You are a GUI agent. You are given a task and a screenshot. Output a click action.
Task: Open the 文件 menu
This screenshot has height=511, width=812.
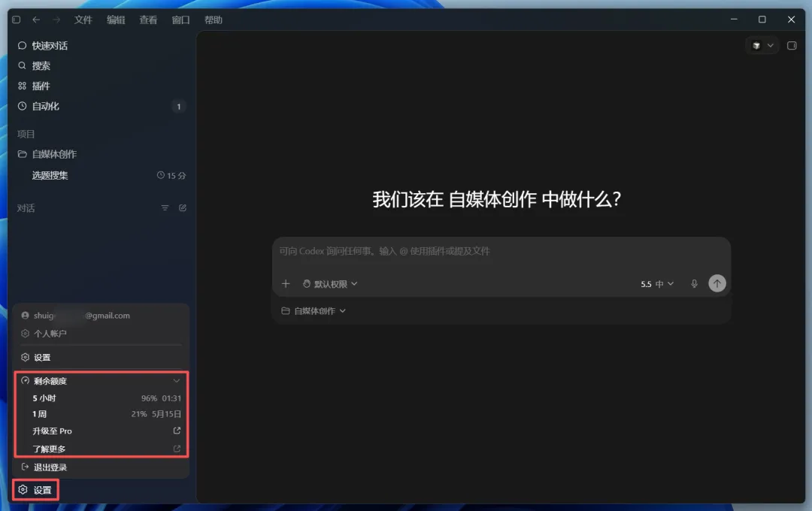83,20
